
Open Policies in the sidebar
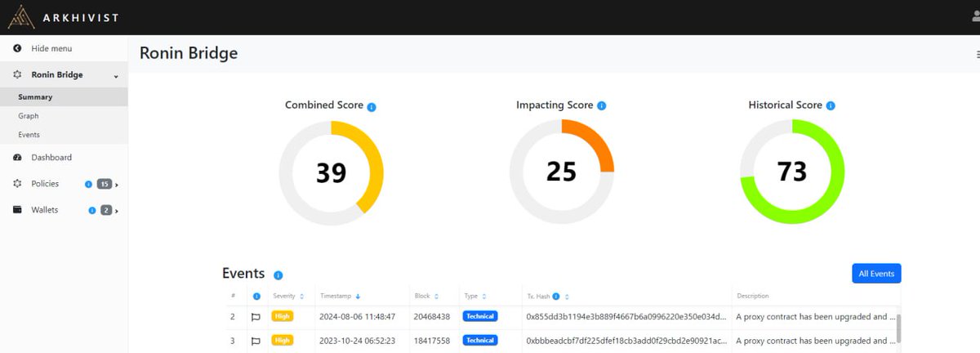tap(44, 184)
